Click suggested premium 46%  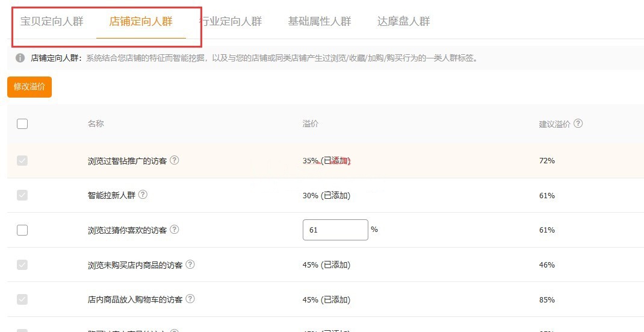[546, 265]
